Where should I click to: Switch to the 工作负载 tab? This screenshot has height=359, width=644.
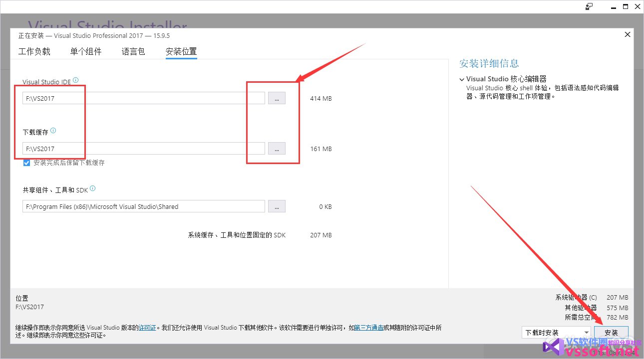point(34,51)
